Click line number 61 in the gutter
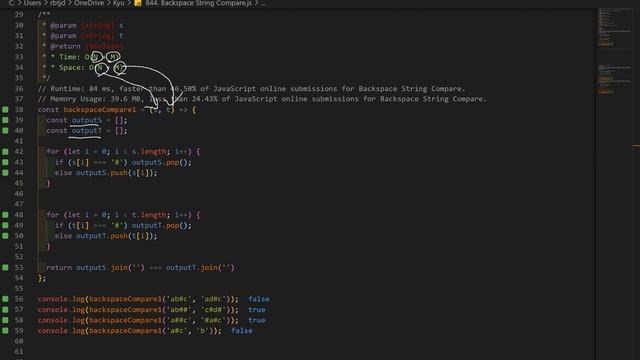The height and width of the screenshot is (360, 640). point(19,351)
